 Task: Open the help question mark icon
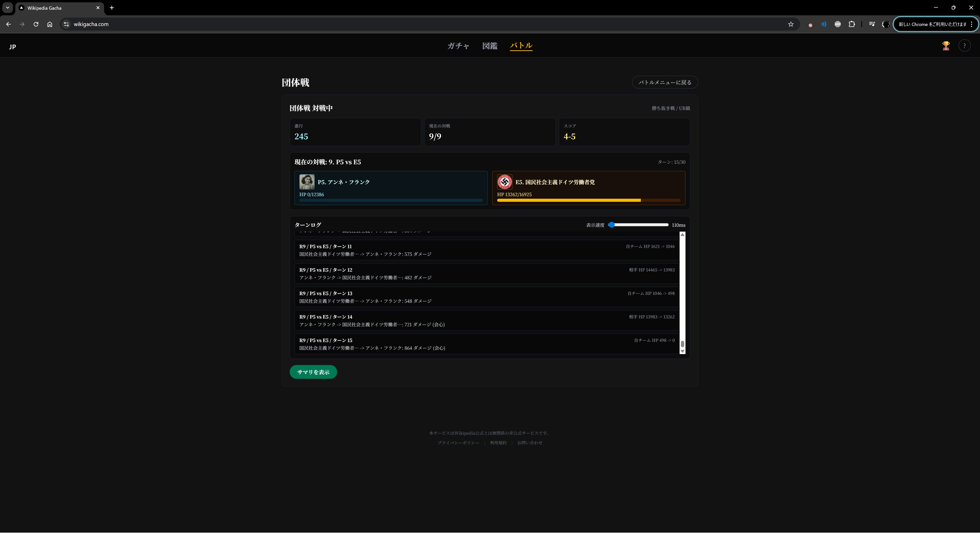pyautogui.click(x=964, y=46)
